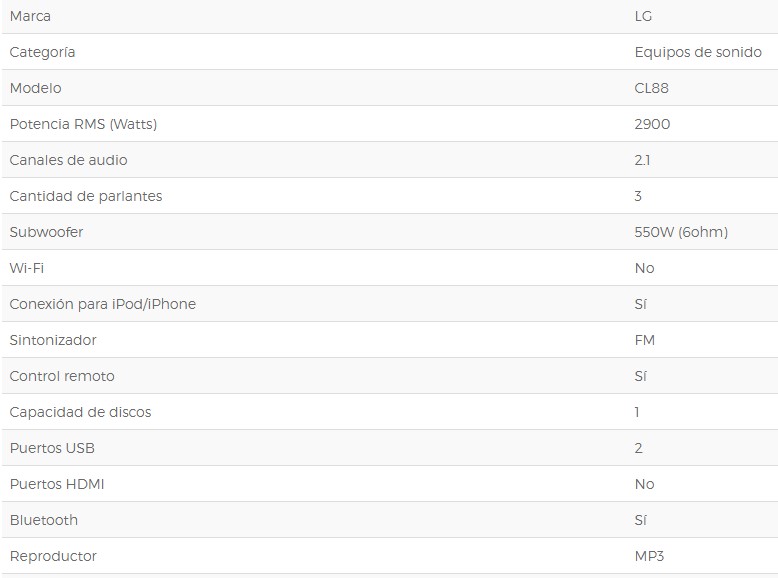
Task: Select the '2.1' audio channels value
Action: click(x=642, y=160)
